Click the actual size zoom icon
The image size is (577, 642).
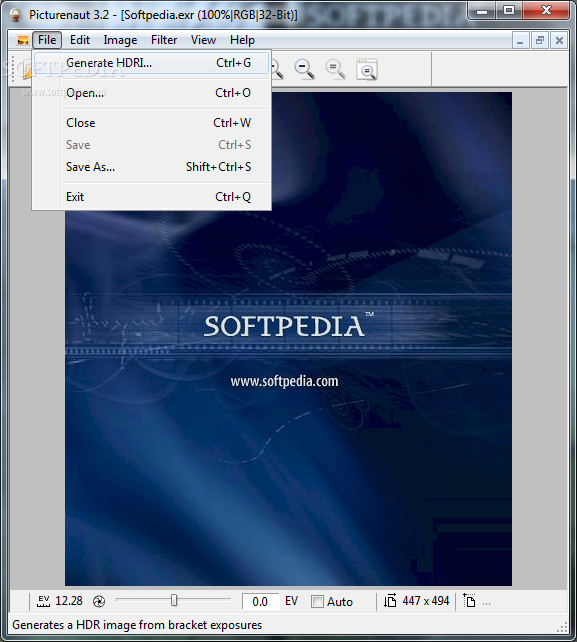pyautogui.click(x=335, y=69)
